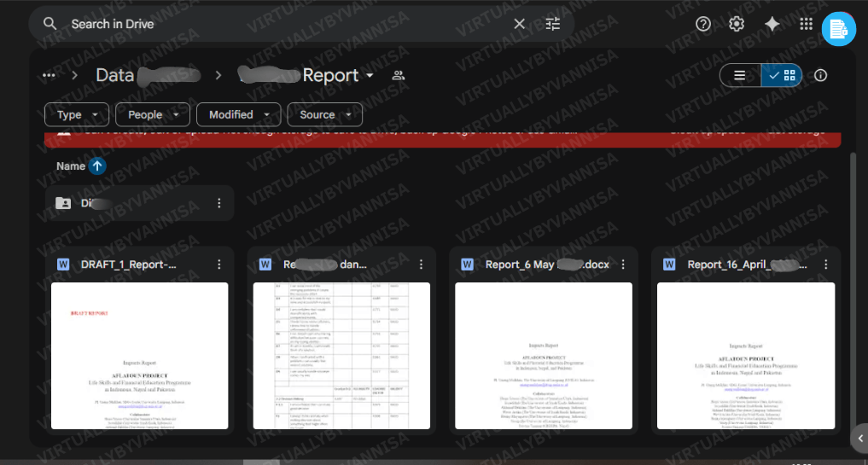Switch to list layout view
The width and height of the screenshot is (868, 465).
tap(740, 75)
